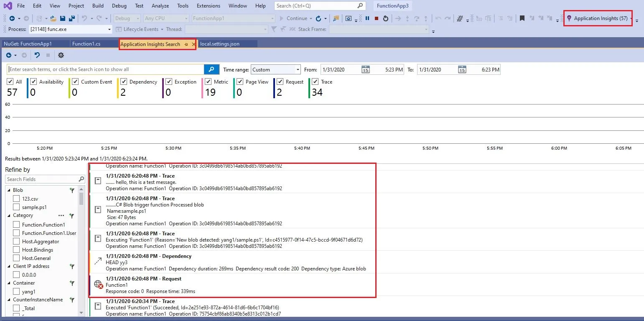Uncheck the Custom Event filter checkbox
This screenshot has height=321, width=644.
point(75,82)
